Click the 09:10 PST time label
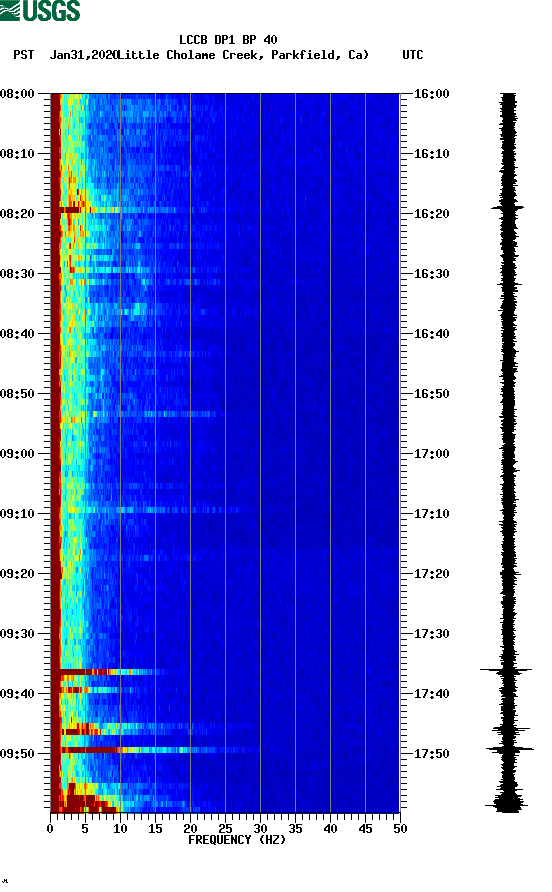The width and height of the screenshot is (552, 892). click(17, 514)
